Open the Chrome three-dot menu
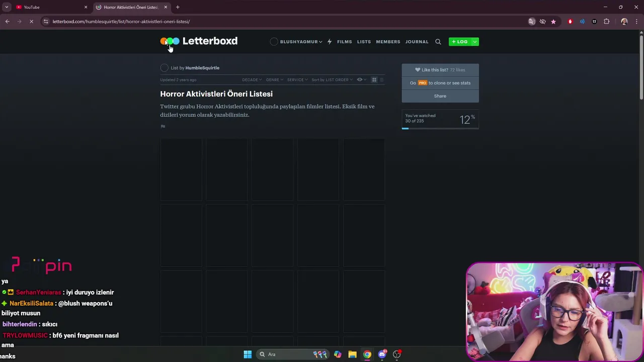This screenshot has height=362, width=644. pyautogui.click(x=636, y=22)
